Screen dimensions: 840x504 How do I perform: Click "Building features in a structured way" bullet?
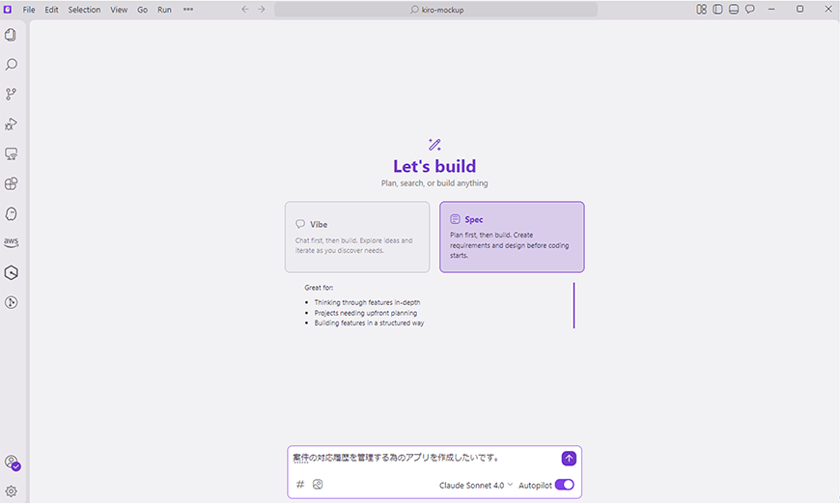coord(369,323)
